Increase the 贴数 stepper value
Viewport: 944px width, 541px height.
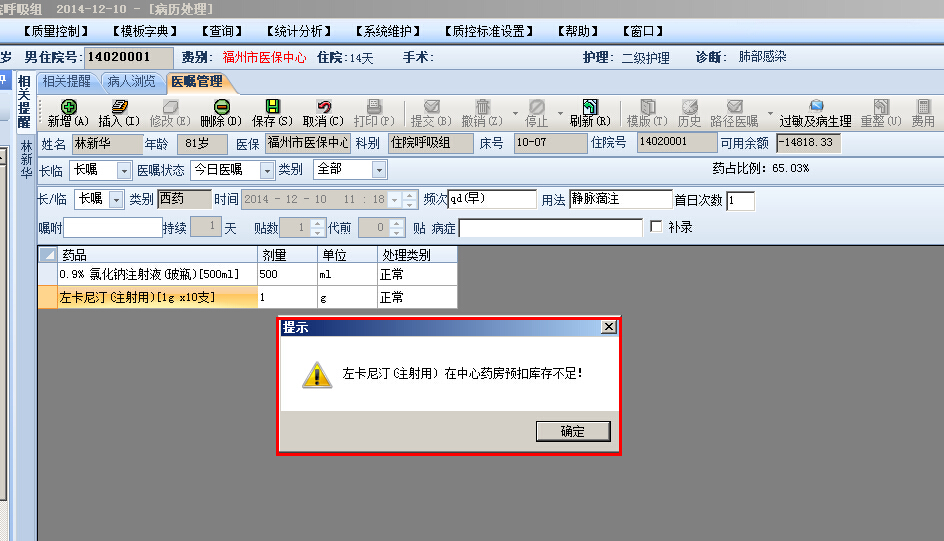[318, 223]
